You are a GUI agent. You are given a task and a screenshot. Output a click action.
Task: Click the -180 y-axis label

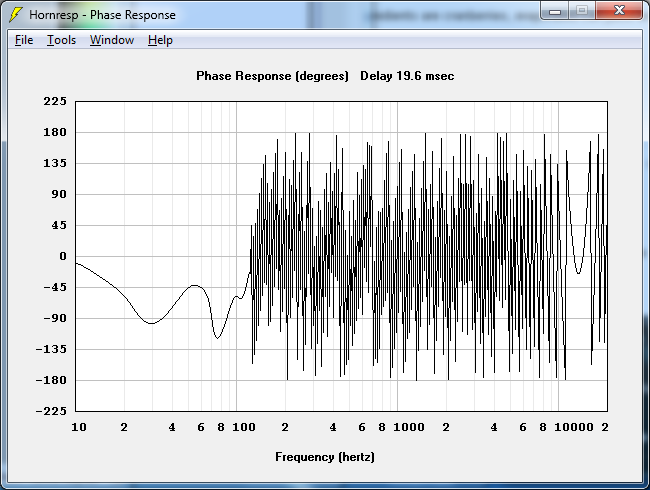tap(51, 380)
